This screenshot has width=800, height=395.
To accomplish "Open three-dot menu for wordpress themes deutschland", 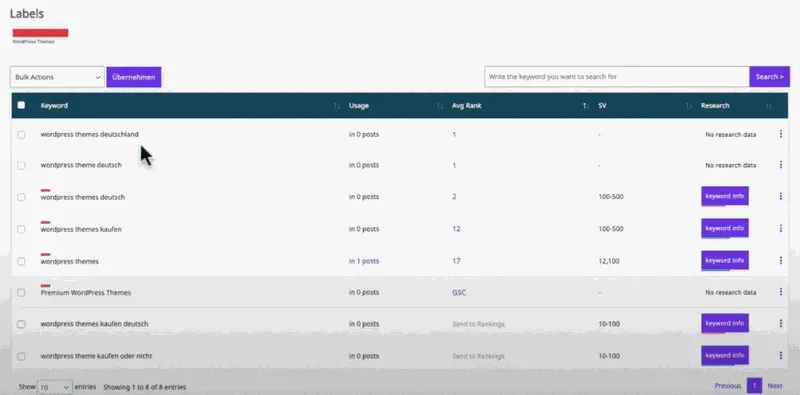I will [x=781, y=134].
